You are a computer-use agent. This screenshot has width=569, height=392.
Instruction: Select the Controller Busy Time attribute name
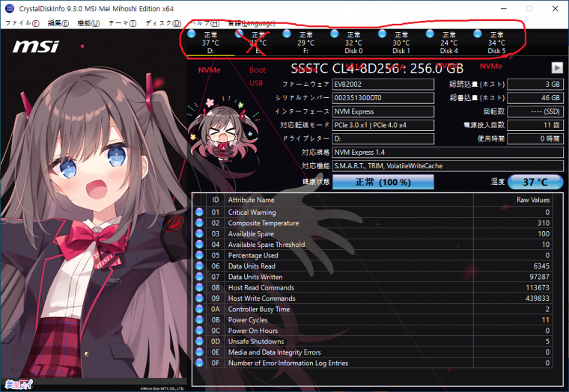click(x=259, y=309)
